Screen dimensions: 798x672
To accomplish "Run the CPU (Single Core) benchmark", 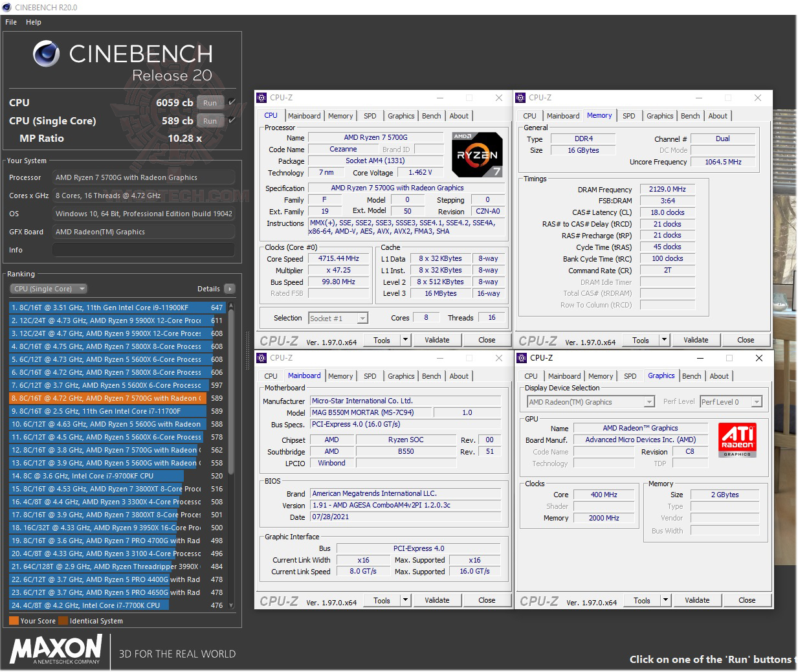I will tap(210, 120).
